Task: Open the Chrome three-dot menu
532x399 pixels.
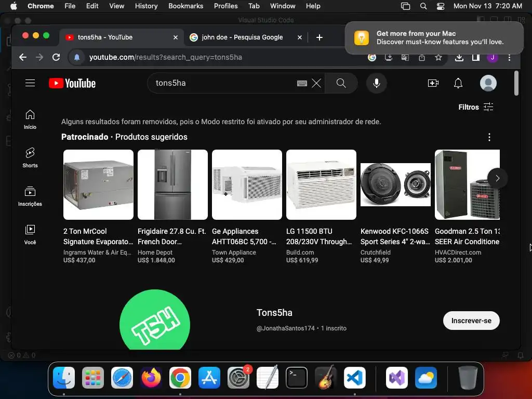Action: 509,57
